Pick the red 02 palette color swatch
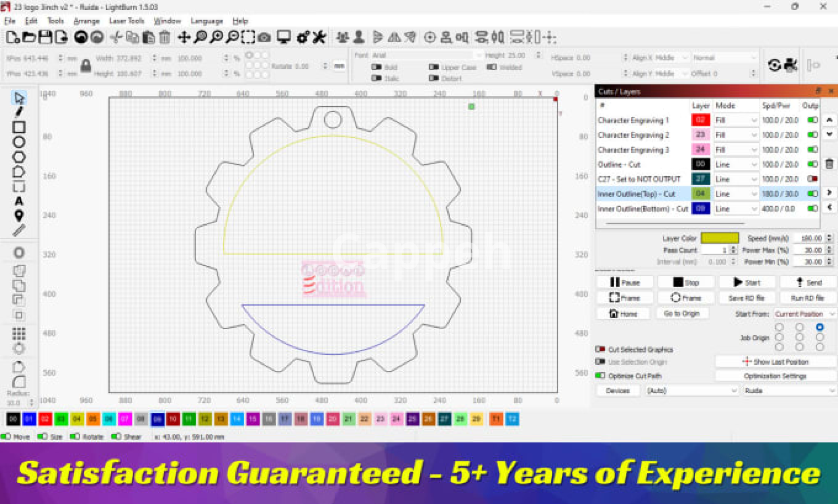 (45, 419)
